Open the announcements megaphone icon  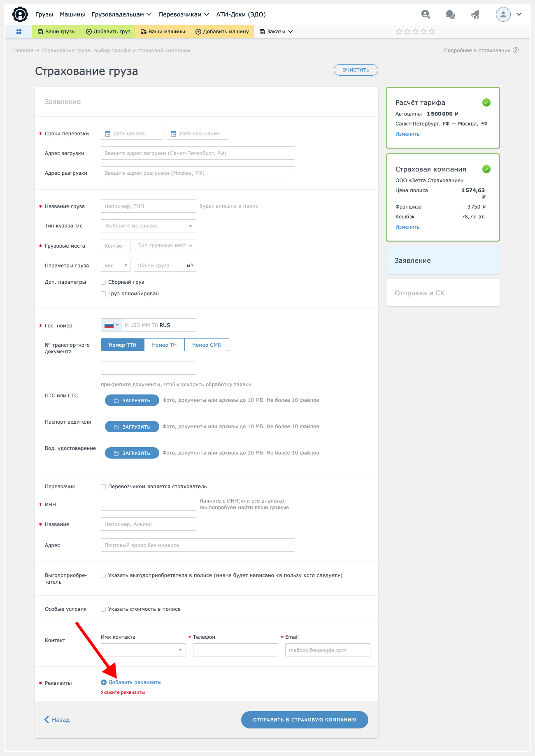tap(475, 14)
